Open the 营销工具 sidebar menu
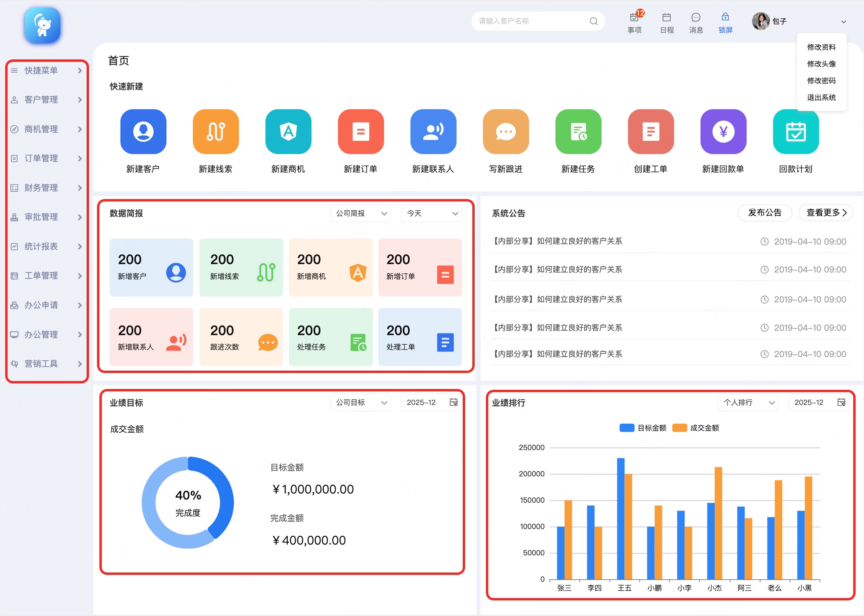Image resolution: width=864 pixels, height=616 pixels. [x=47, y=364]
